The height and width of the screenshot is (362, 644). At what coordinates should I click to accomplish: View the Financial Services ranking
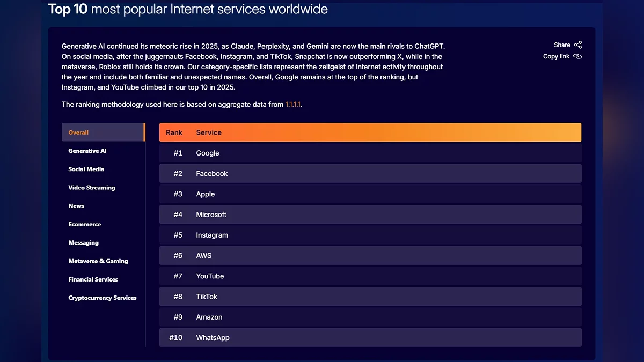[x=93, y=279]
